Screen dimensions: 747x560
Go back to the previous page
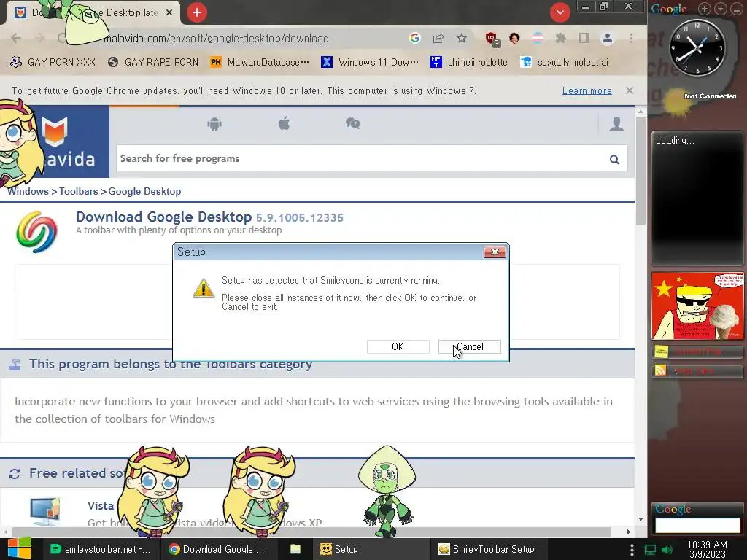pyautogui.click(x=16, y=38)
